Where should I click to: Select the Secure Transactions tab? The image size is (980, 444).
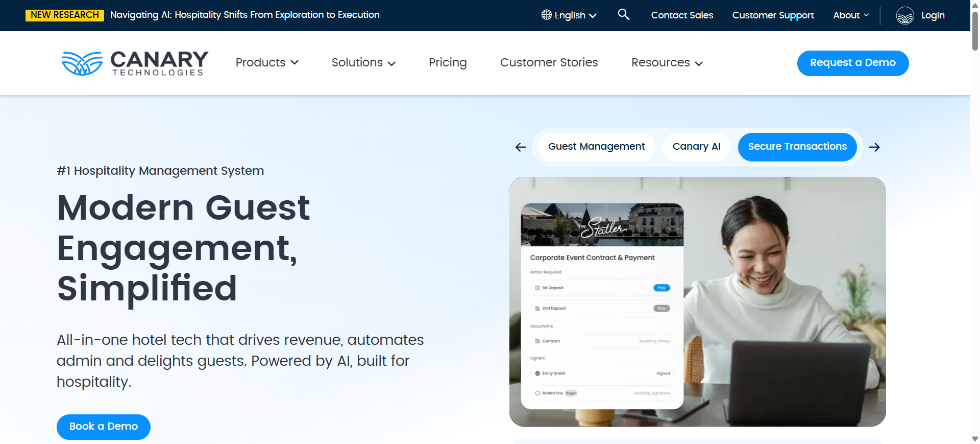797,147
